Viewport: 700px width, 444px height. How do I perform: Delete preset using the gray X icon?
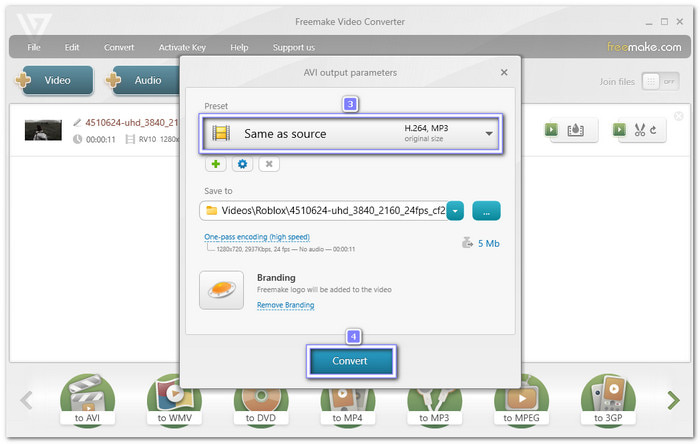pyautogui.click(x=269, y=164)
